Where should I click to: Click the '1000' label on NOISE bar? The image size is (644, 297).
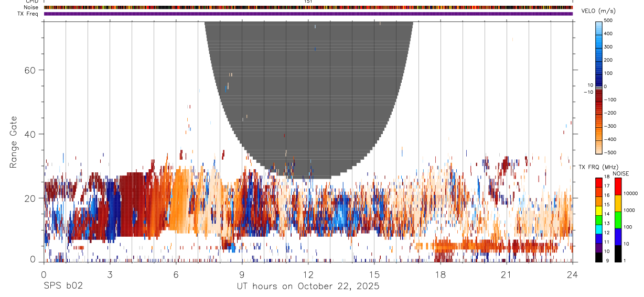point(629,210)
